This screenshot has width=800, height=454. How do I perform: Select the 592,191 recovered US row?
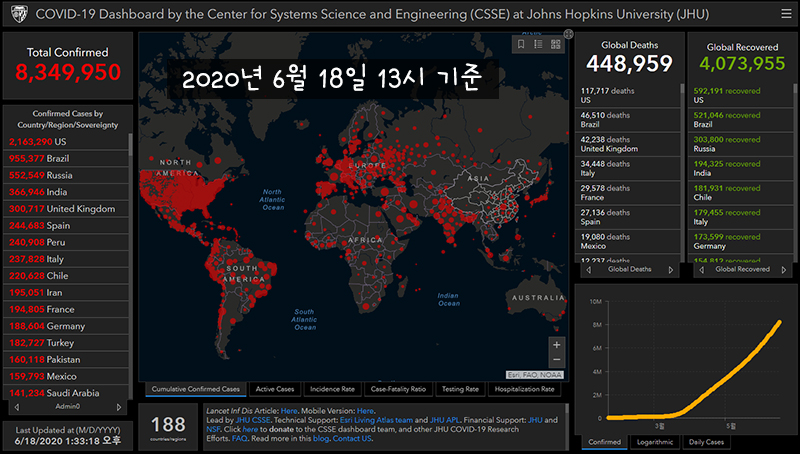pyautogui.click(x=740, y=95)
